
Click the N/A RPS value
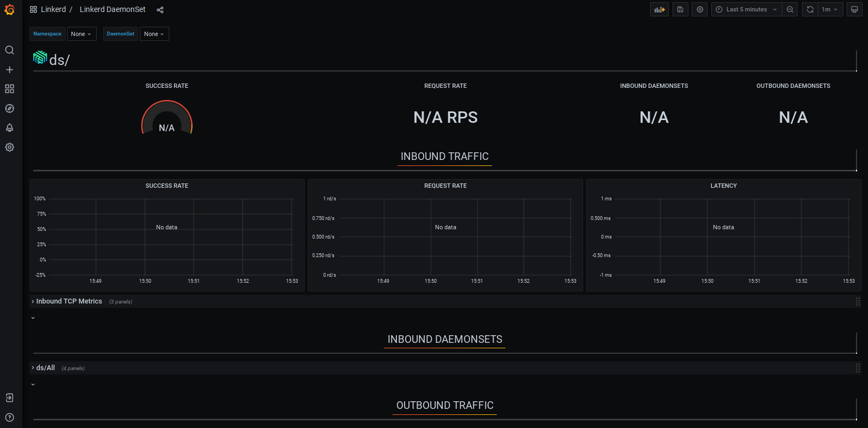click(445, 117)
